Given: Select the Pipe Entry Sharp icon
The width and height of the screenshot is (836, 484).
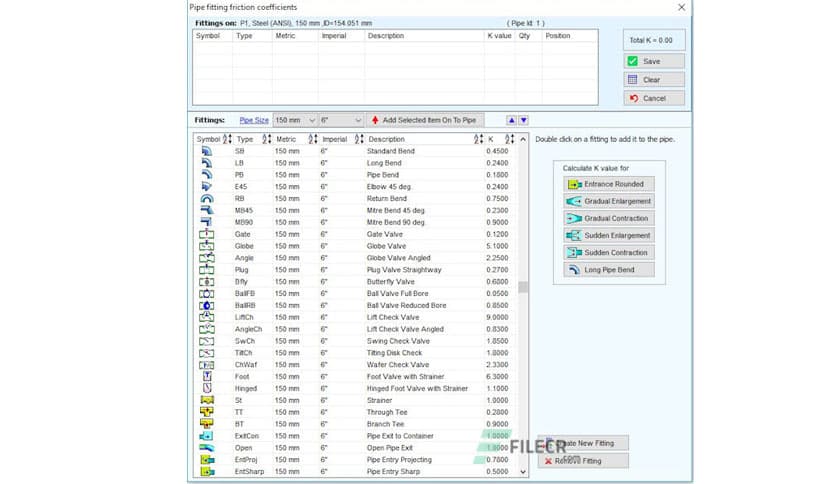Looking at the screenshot, I should pos(207,471).
